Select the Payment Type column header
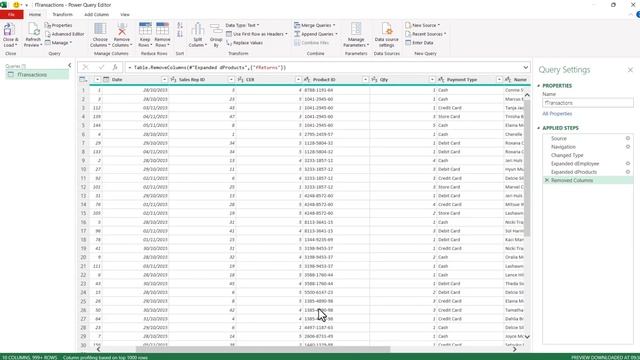Viewport: 640px width, 360px height. (x=462, y=80)
